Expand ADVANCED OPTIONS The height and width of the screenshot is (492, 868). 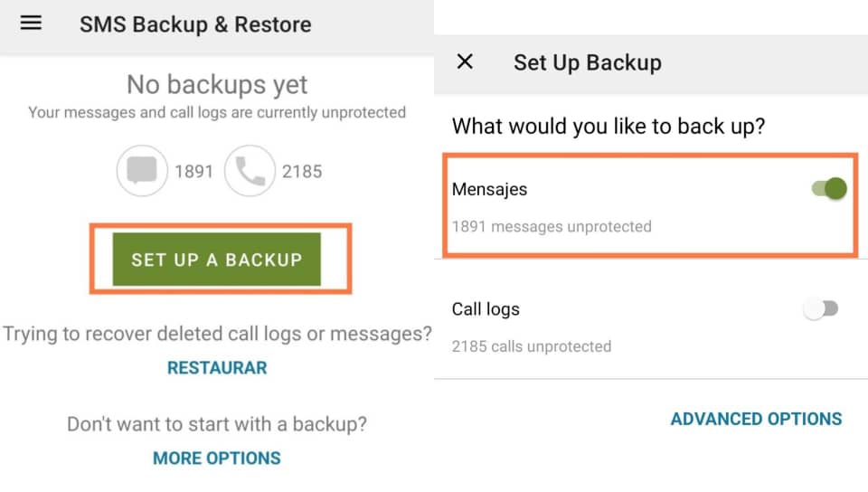756,419
